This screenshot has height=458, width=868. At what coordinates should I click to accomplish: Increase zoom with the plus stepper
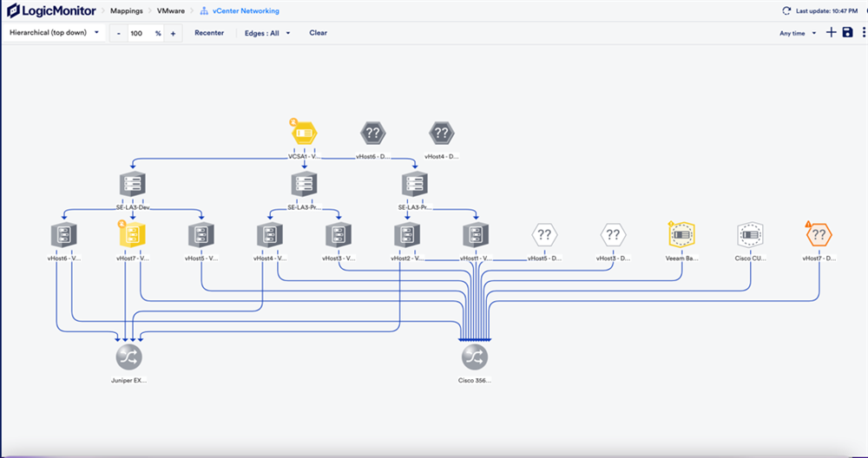tap(173, 33)
